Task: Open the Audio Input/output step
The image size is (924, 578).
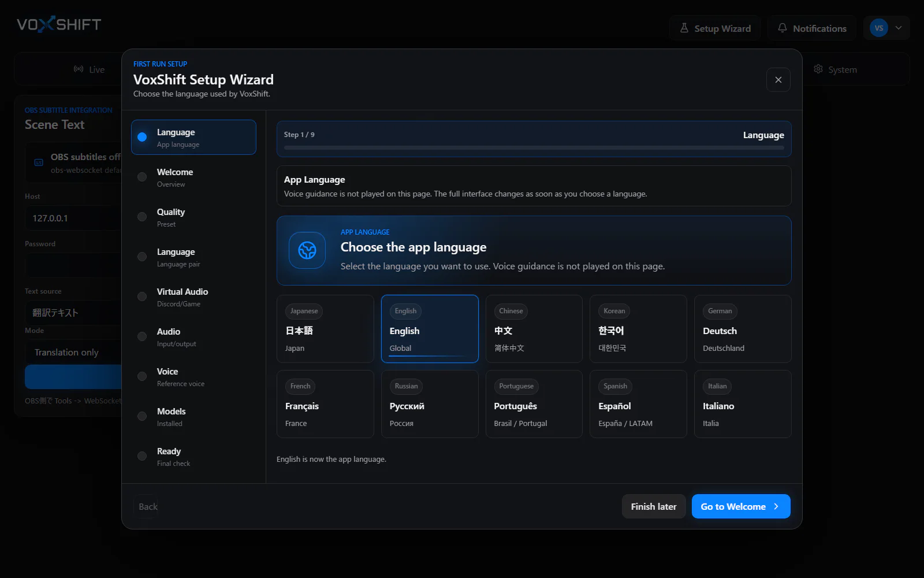Action: click(x=193, y=337)
